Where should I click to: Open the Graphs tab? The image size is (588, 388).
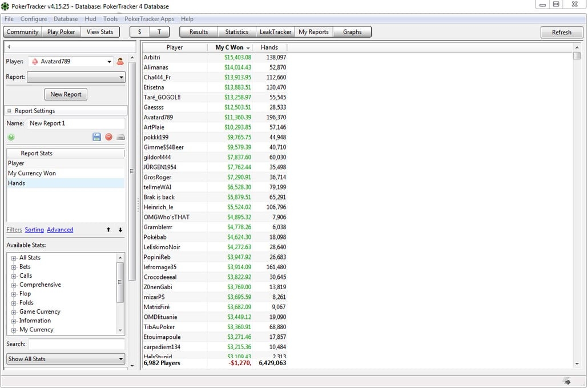(x=352, y=32)
